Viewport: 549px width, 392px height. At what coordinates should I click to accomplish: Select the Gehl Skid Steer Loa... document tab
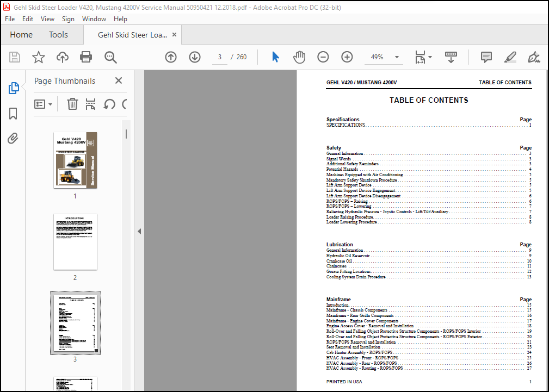click(132, 35)
